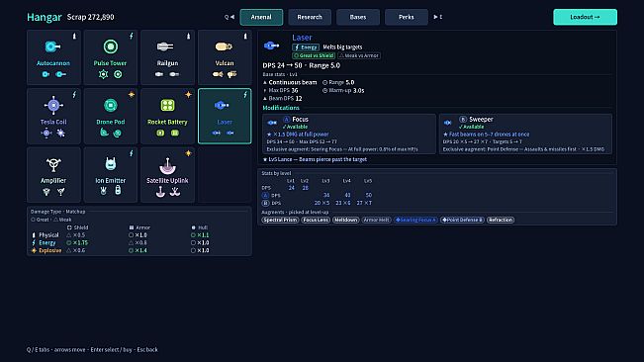The width and height of the screenshot is (644, 362).
Task: Click the right mod icon under Pulse Tower
Action: [118, 74]
